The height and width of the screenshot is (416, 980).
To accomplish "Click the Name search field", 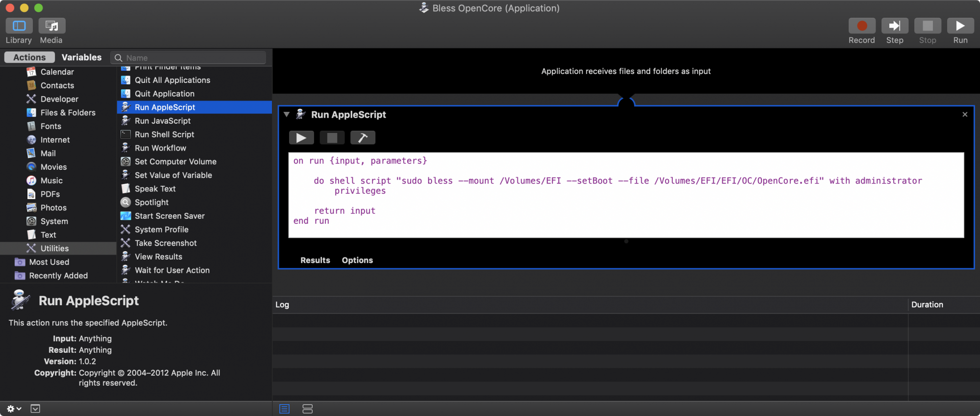I will [x=188, y=57].
